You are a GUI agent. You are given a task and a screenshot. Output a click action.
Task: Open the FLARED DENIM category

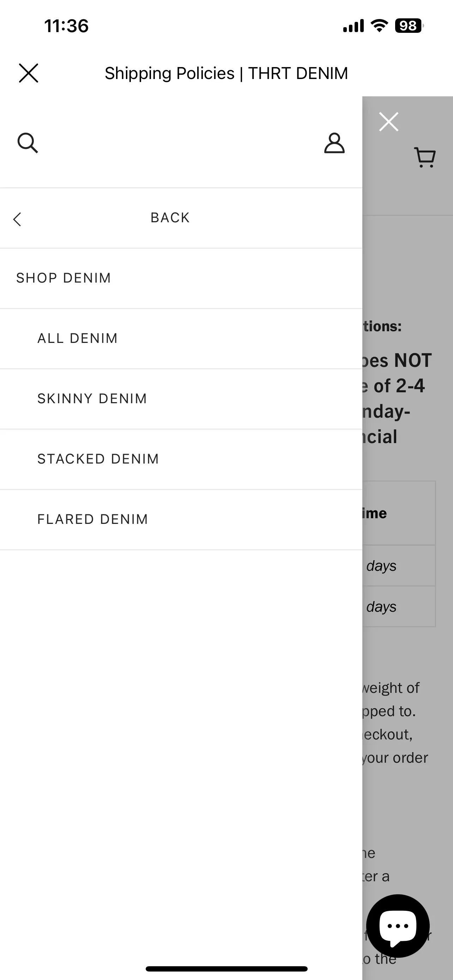[93, 519]
